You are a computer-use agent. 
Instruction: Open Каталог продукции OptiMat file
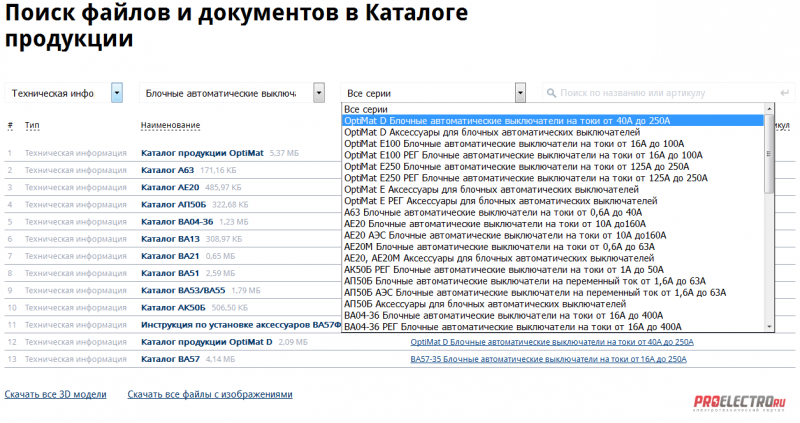[x=203, y=153]
